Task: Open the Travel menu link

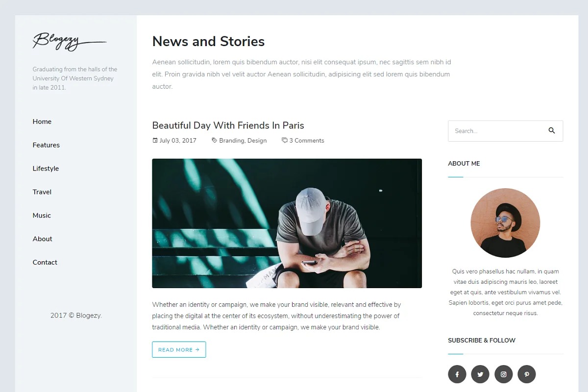Action: pyautogui.click(x=42, y=192)
